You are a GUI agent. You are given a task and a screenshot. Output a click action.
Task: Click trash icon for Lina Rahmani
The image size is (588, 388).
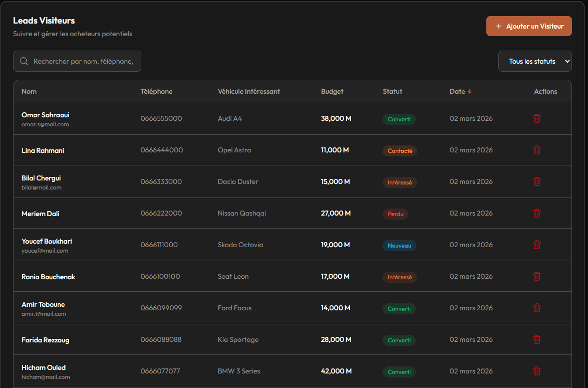536,150
